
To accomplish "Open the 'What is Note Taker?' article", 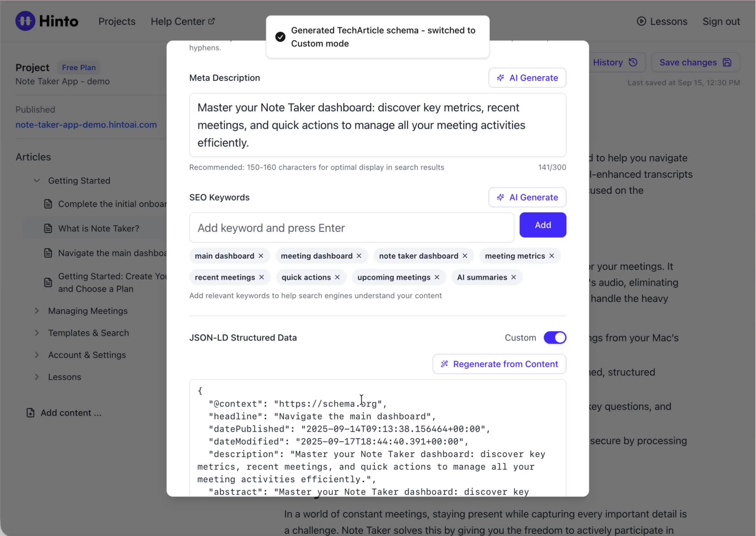I will click(x=99, y=228).
